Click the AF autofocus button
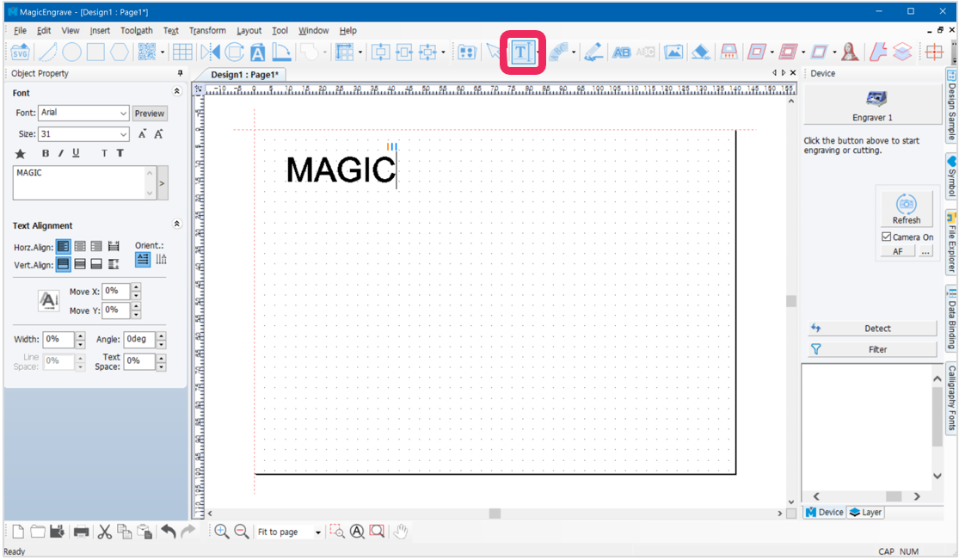959x560 pixels. point(897,251)
